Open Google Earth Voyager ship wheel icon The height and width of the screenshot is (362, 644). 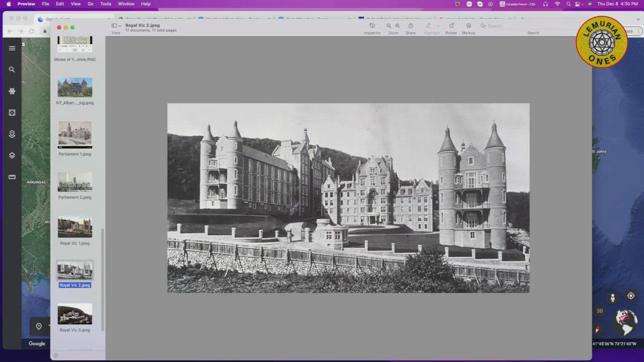(12, 91)
